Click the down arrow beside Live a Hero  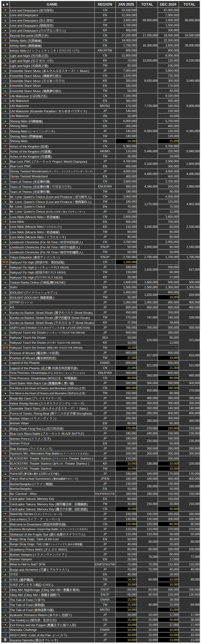point(5,519)
